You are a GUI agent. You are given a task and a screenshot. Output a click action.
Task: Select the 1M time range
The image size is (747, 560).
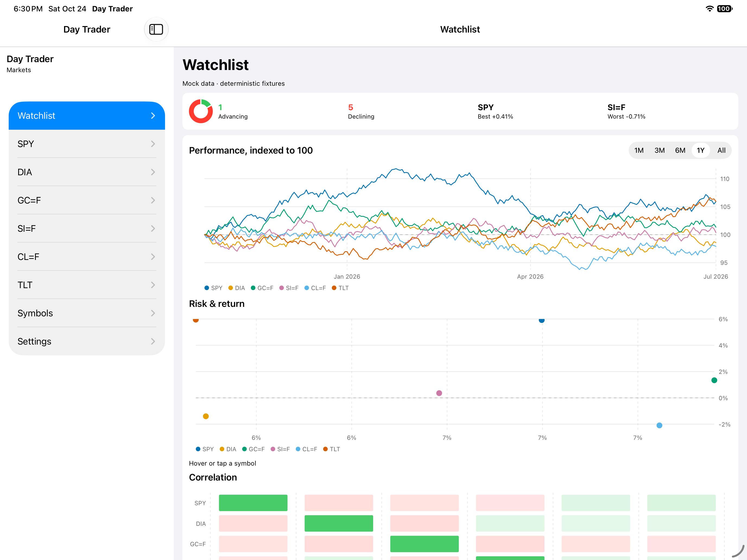[x=639, y=150]
